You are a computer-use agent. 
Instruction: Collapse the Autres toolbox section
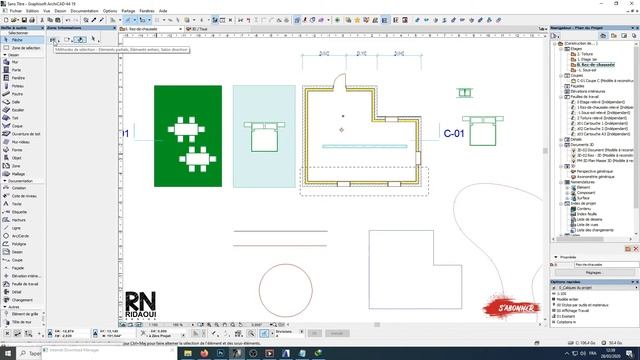pos(5,307)
